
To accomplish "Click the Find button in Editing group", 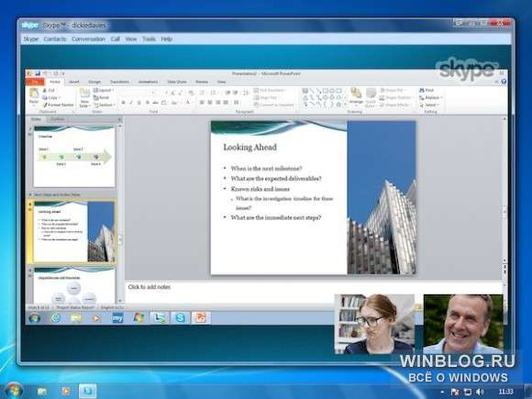I will click(427, 90).
